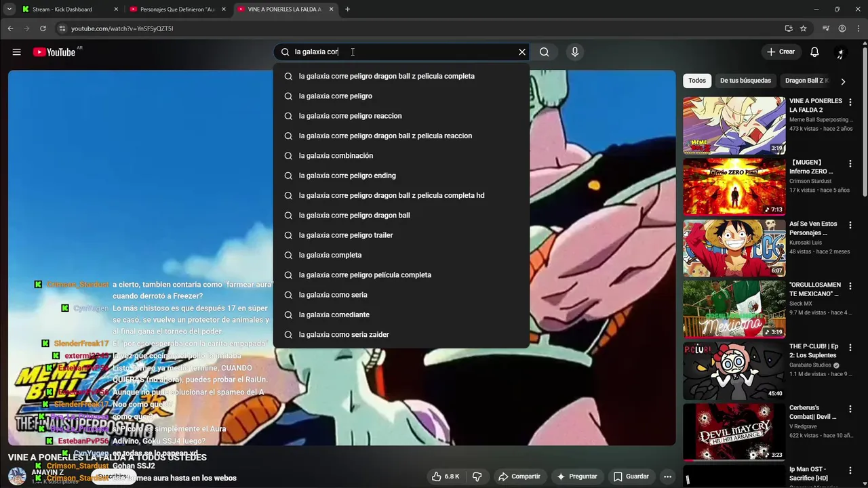Open YouTube notifications bell

(814, 52)
